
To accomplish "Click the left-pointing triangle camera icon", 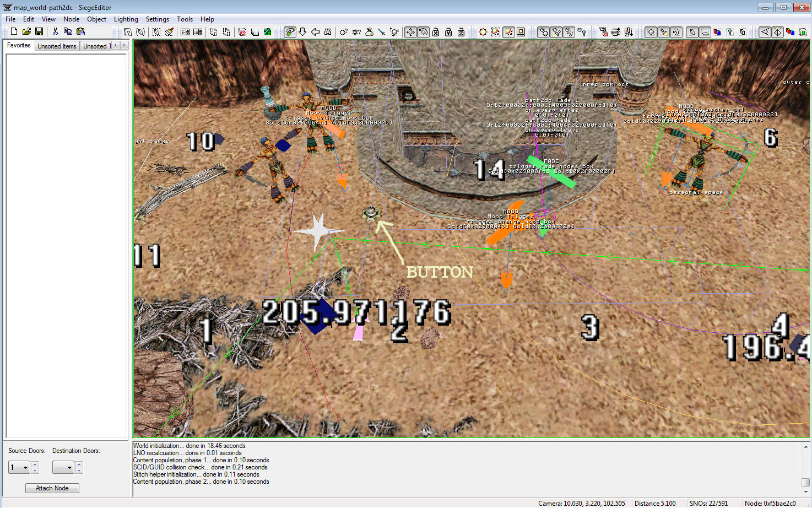I will [765, 32].
